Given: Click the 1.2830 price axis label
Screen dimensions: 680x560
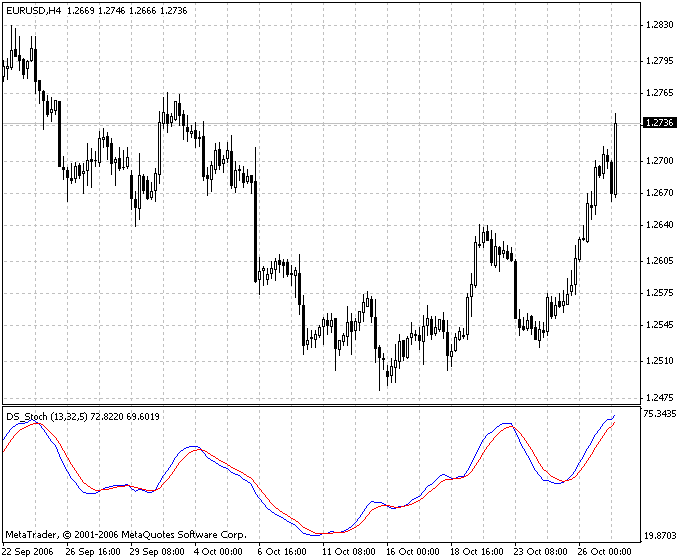Looking at the screenshot, I should point(659,25).
